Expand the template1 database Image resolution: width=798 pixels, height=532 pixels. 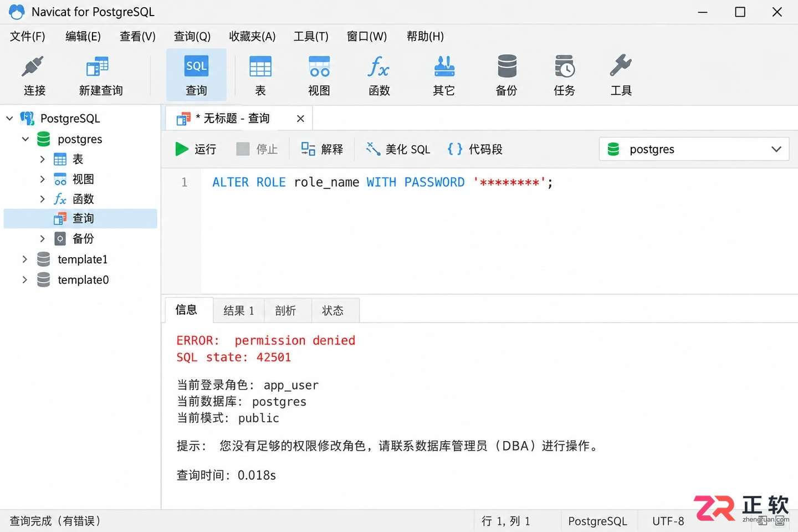point(24,259)
